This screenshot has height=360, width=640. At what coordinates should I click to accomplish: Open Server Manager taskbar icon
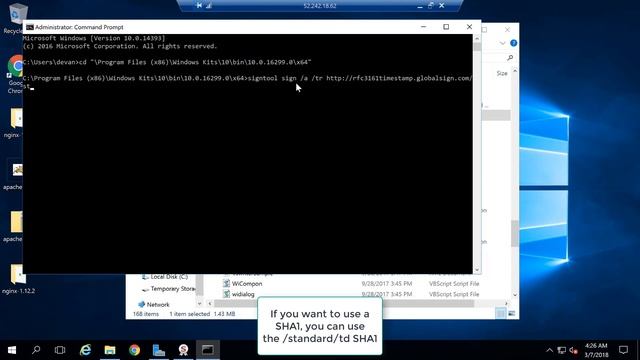click(159, 350)
